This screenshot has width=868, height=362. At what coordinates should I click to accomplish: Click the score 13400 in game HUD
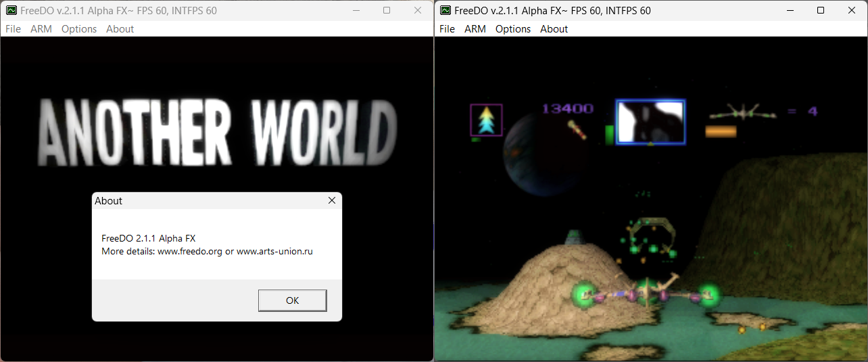(x=568, y=109)
